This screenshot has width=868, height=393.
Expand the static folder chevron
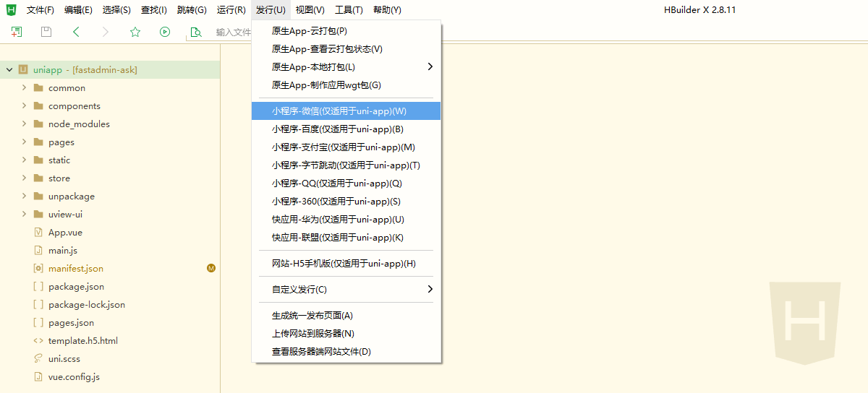coord(24,160)
